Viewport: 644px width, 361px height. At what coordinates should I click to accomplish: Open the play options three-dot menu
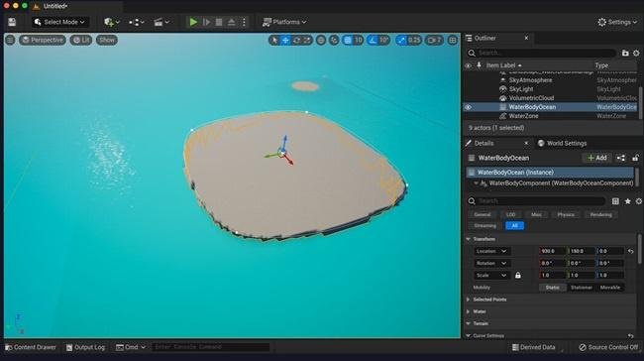click(x=244, y=22)
